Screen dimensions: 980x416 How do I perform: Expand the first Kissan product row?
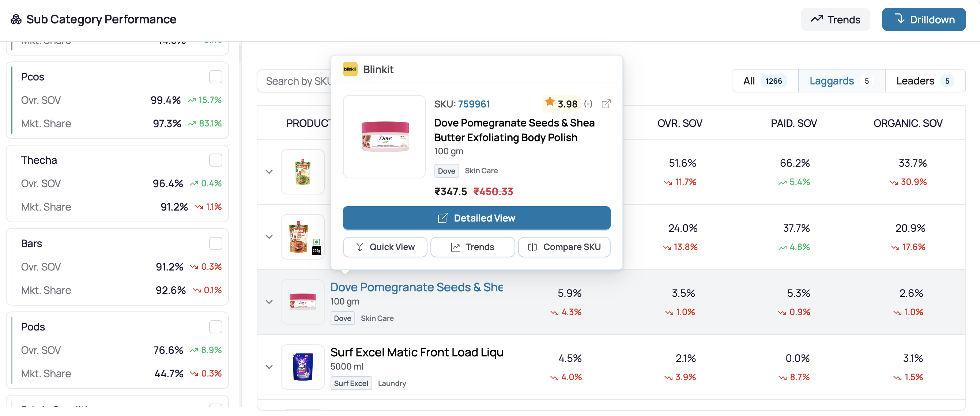point(269,172)
